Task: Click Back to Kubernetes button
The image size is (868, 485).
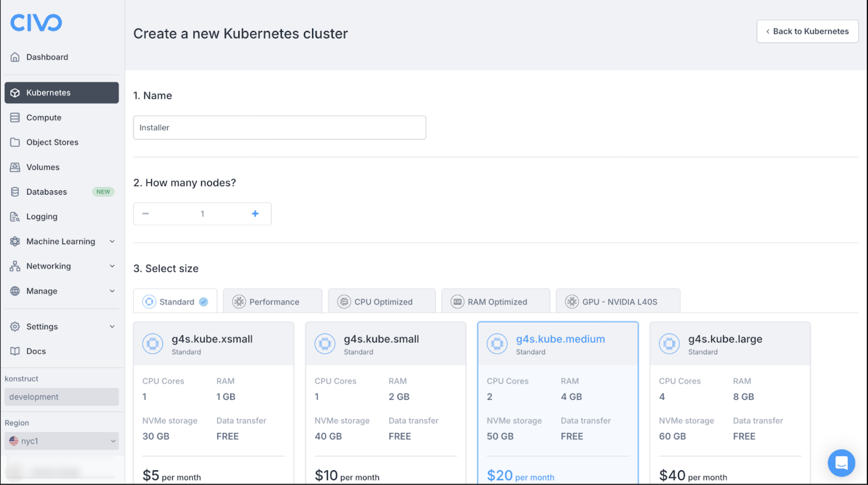Action: [x=807, y=31]
